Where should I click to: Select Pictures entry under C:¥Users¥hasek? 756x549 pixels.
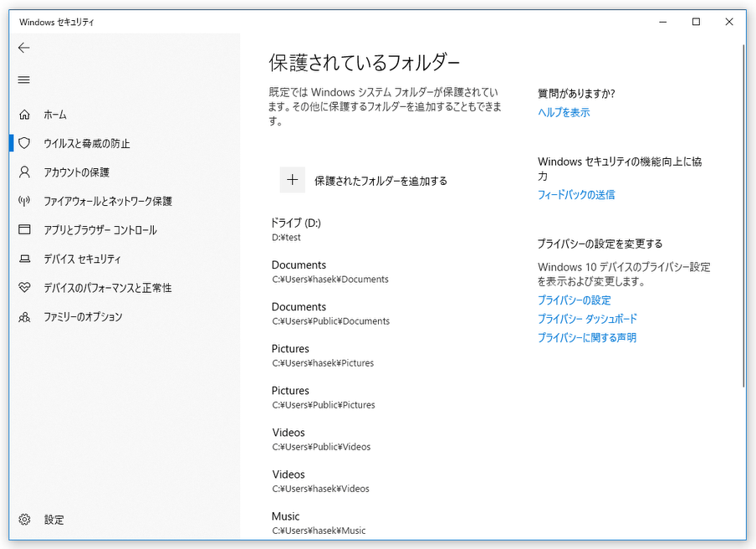tap(323, 356)
